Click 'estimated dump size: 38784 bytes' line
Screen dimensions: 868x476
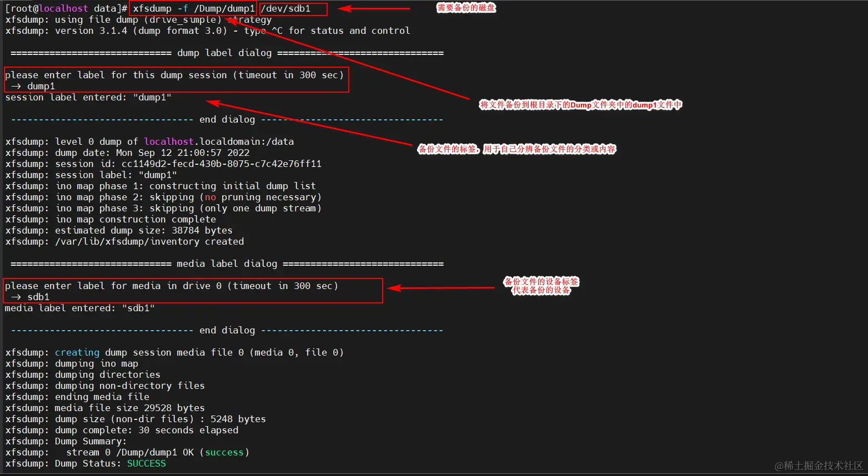click(119, 230)
